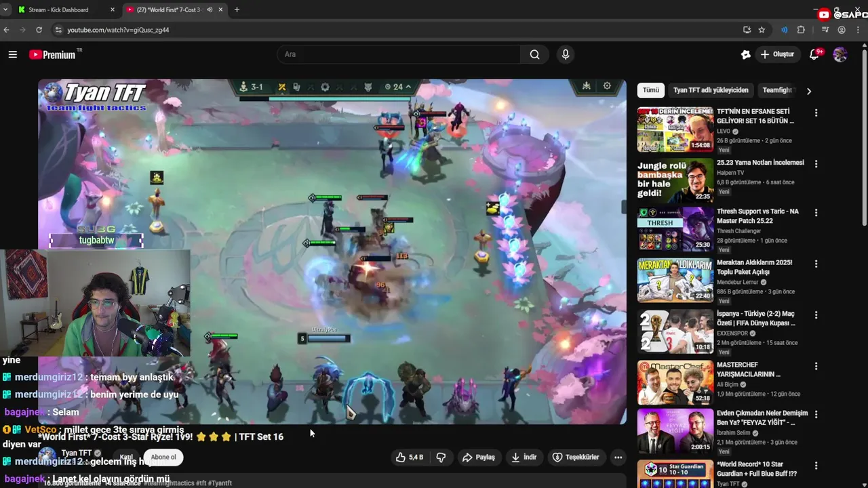
Task: Click the YouTube search magnifier button
Action: click(534, 54)
